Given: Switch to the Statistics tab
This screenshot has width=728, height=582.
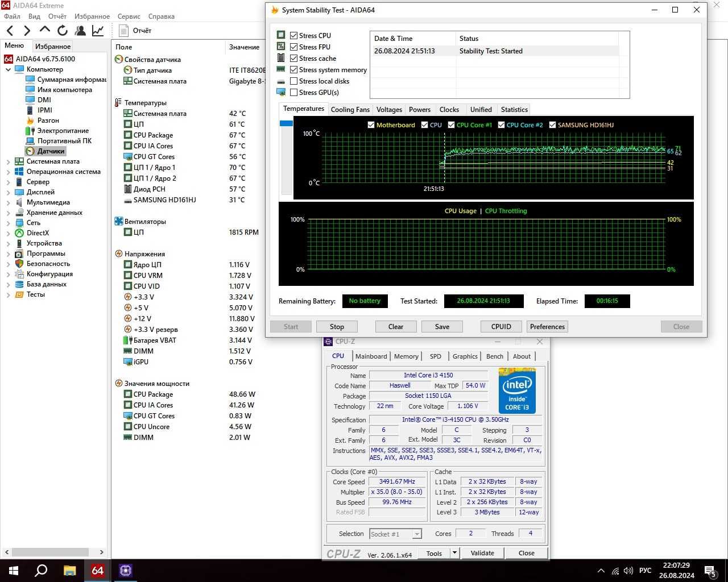Looking at the screenshot, I should tap(514, 110).
